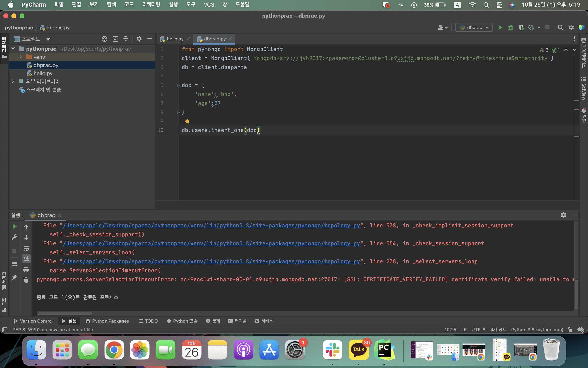This screenshot has width=588, height=368.
Task: Open the Python Packages tab
Action: (x=107, y=321)
